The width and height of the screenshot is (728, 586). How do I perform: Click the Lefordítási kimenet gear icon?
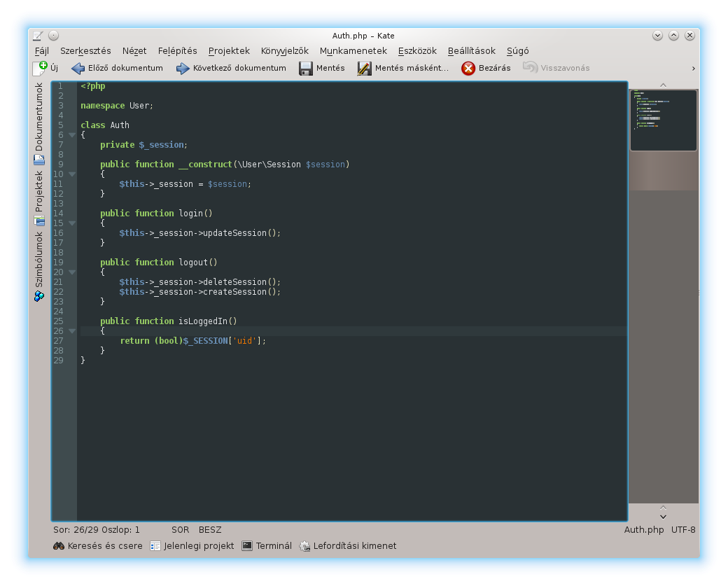pyautogui.click(x=304, y=545)
